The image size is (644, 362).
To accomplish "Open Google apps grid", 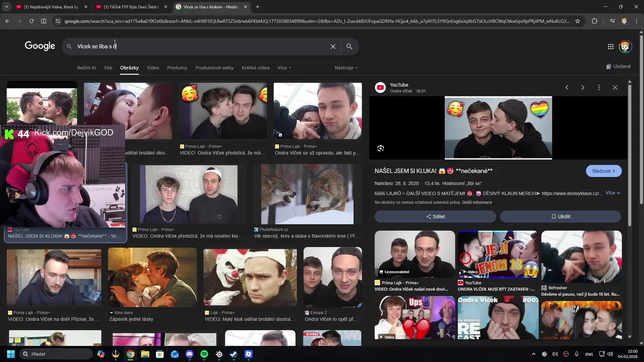I will 610,47.
